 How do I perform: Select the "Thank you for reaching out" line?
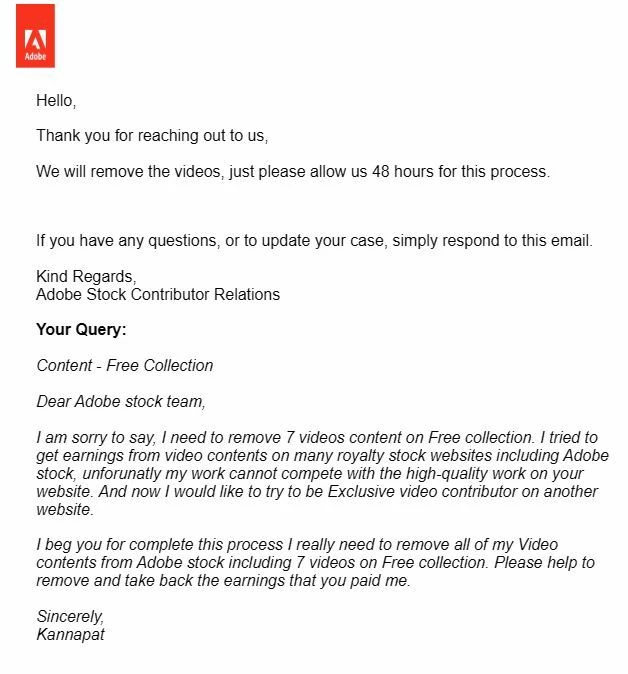point(152,136)
